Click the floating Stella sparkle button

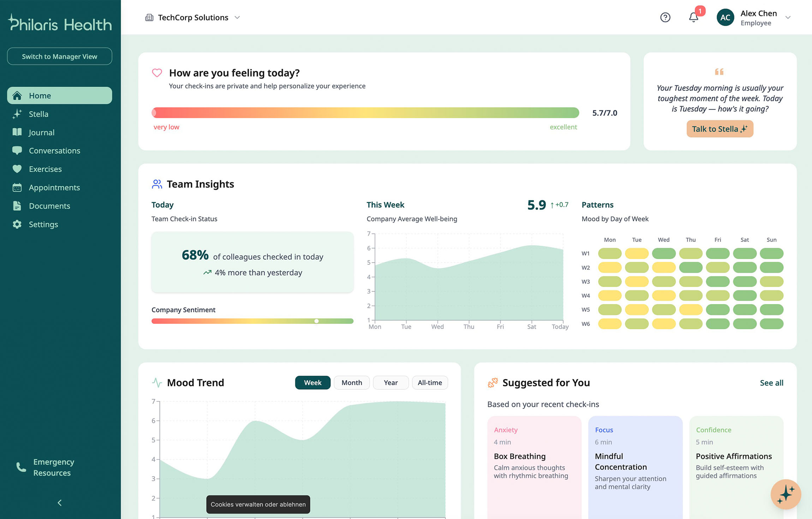pos(786,494)
